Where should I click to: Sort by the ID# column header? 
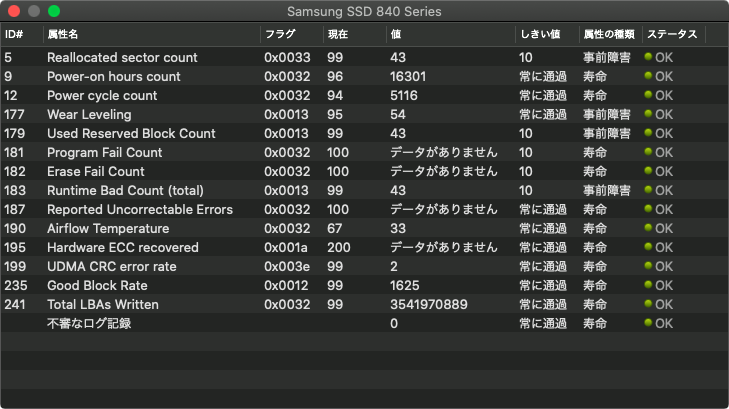pos(15,34)
